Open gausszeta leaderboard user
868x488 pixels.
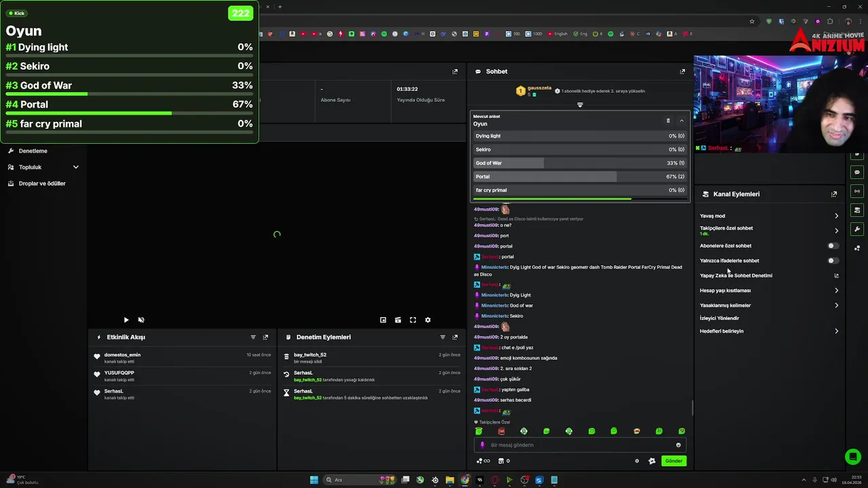[x=539, y=87]
